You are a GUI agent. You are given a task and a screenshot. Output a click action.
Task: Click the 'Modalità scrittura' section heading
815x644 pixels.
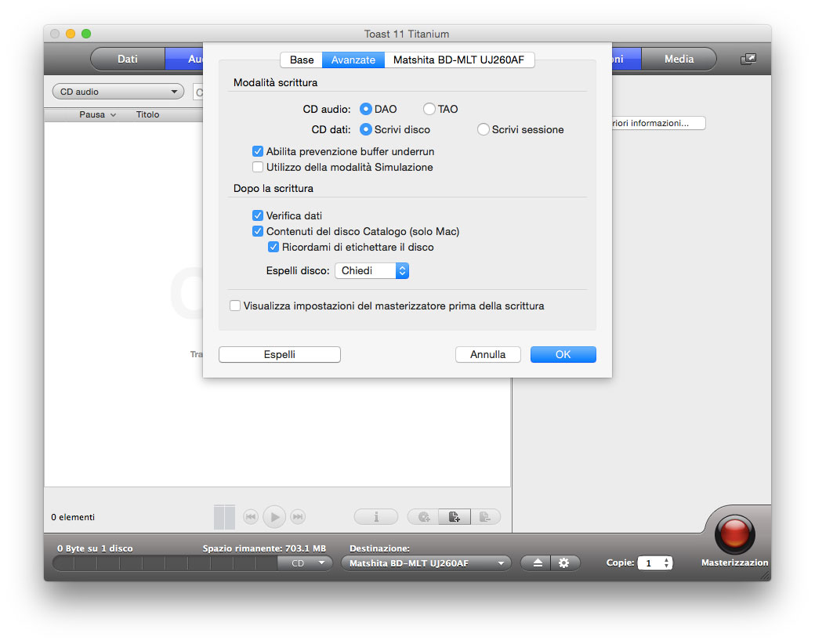pyautogui.click(x=276, y=82)
